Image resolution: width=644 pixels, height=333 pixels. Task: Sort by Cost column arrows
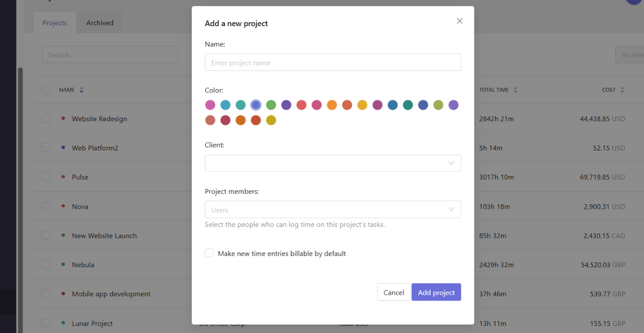coord(622,90)
